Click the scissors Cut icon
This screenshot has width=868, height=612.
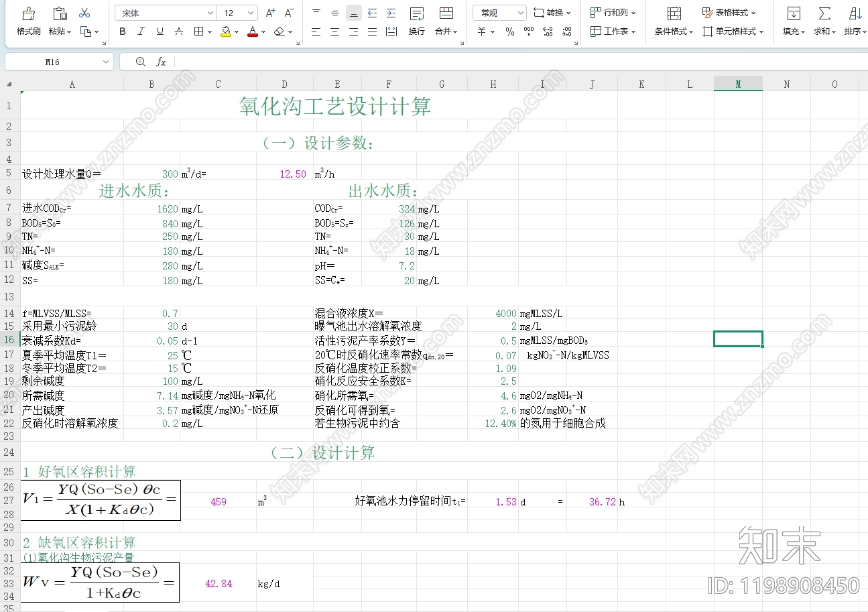(x=84, y=13)
